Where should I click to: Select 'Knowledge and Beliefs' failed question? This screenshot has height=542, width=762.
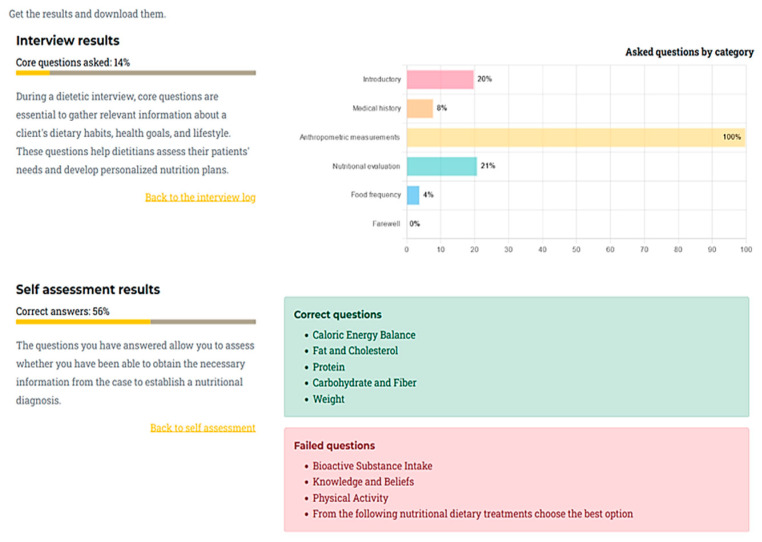tap(363, 482)
